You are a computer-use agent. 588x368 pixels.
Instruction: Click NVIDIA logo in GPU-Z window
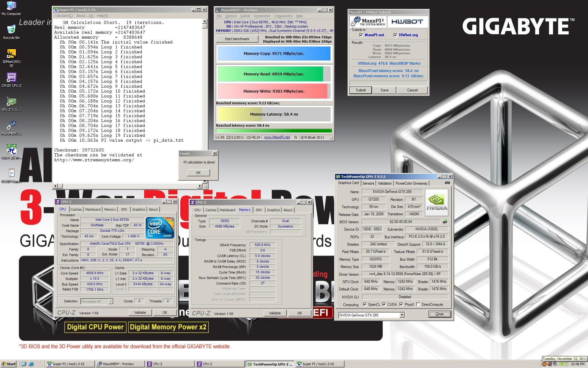[437, 203]
